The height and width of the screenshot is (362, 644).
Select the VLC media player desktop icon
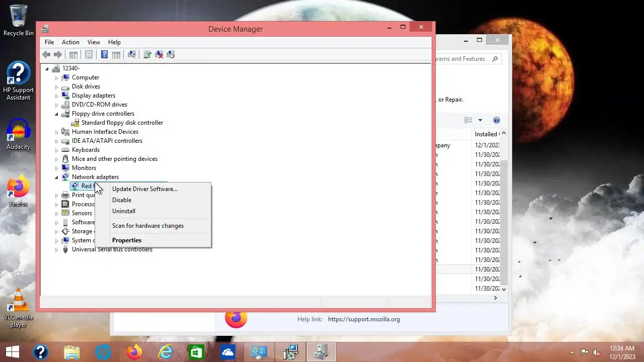pos(19,308)
